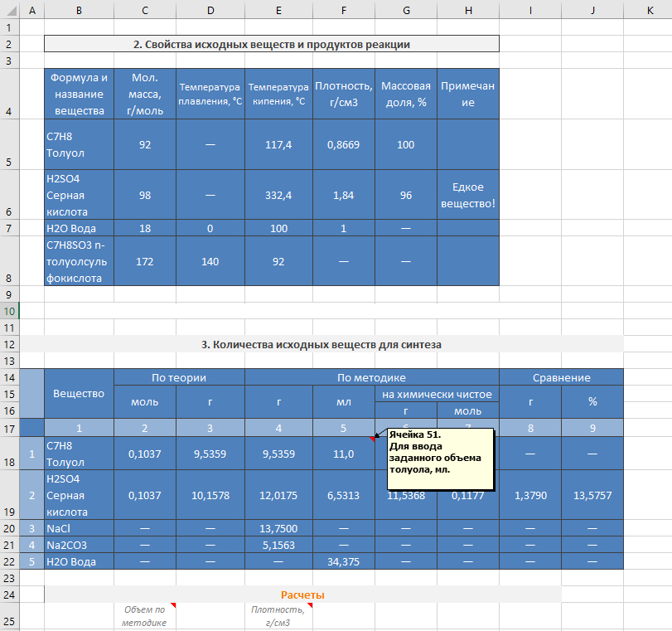This screenshot has width=672, height=631.
Task: Click the water volume value 34,375
Action: [x=344, y=561]
